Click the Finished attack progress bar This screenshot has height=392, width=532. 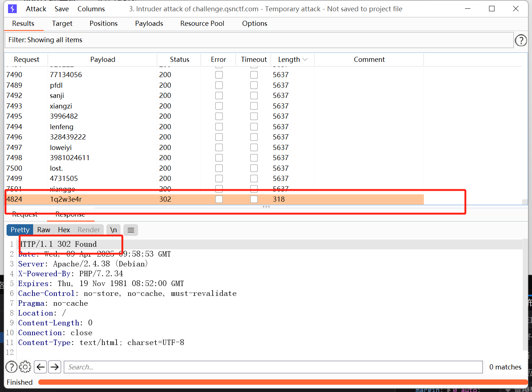pos(283,382)
